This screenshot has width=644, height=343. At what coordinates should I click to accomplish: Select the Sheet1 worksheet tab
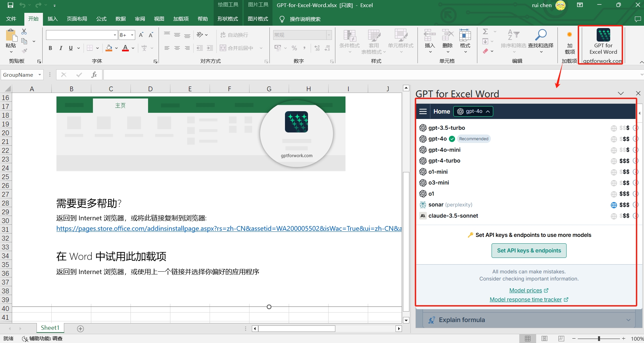(50, 328)
